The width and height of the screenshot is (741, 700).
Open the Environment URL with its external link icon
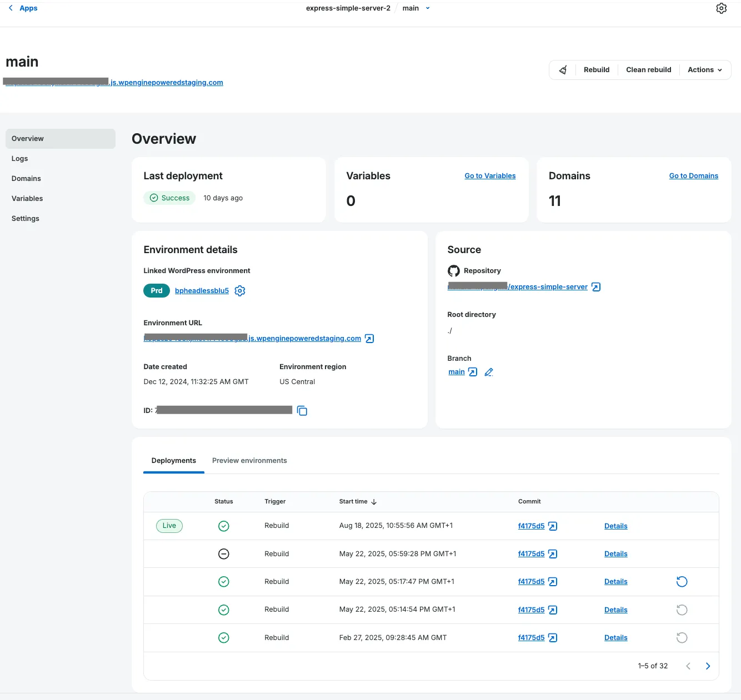(x=368, y=338)
